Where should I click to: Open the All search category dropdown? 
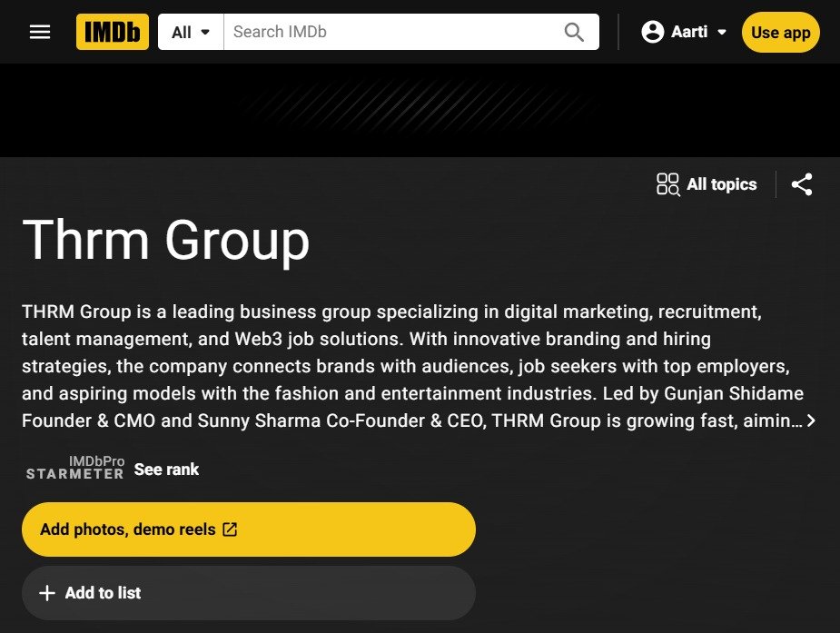click(190, 31)
